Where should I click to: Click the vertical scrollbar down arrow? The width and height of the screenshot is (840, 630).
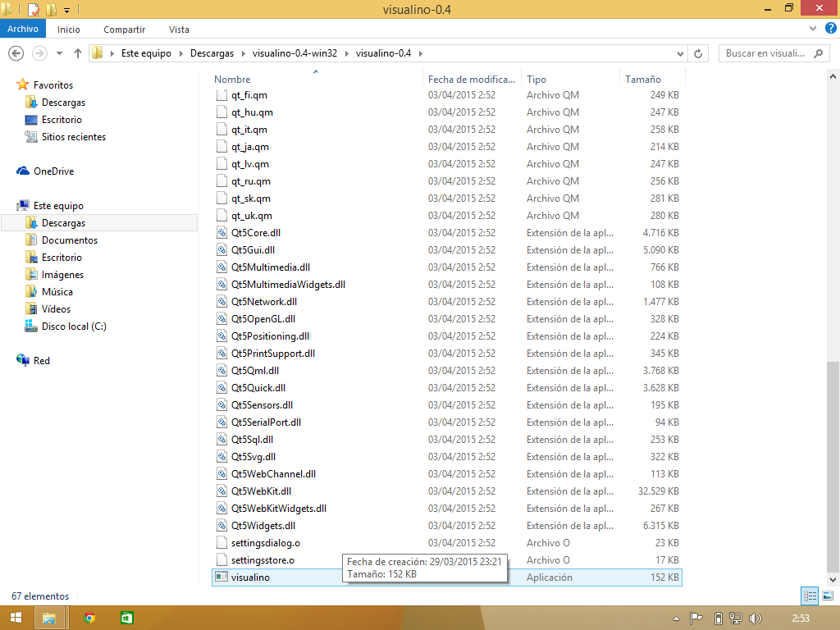point(833,579)
